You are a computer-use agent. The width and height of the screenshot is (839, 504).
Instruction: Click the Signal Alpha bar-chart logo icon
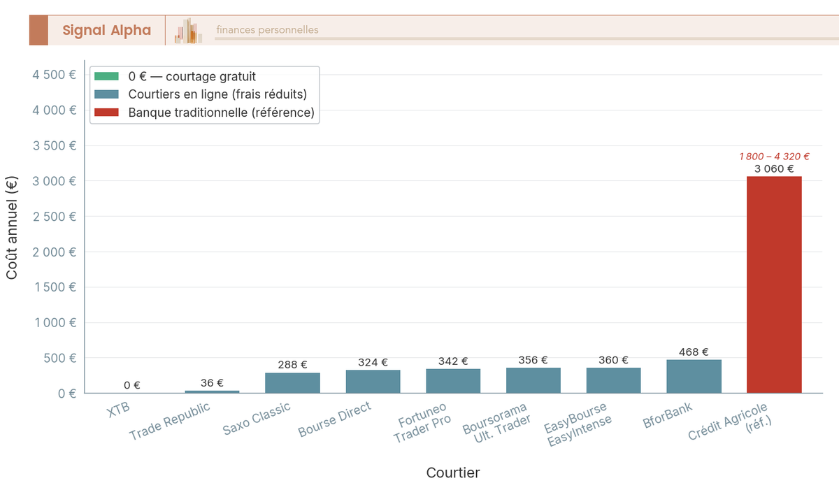187,30
